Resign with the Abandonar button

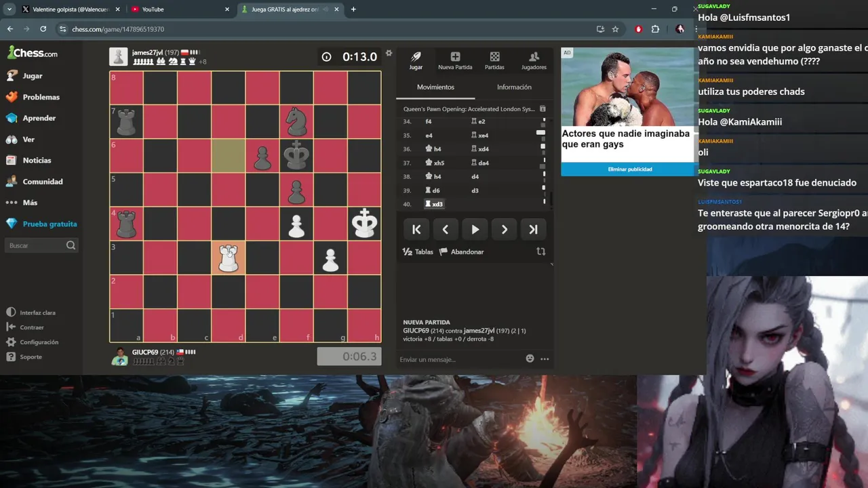(461, 251)
